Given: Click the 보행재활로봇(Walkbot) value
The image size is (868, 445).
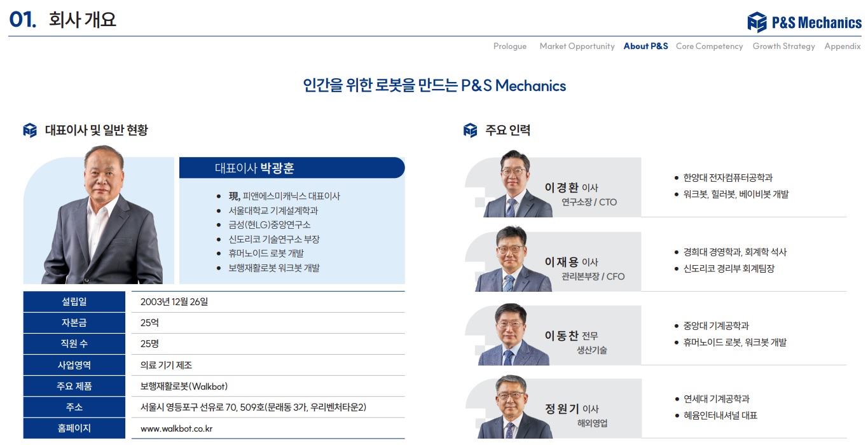Looking at the screenshot, I should coord(184,386).
